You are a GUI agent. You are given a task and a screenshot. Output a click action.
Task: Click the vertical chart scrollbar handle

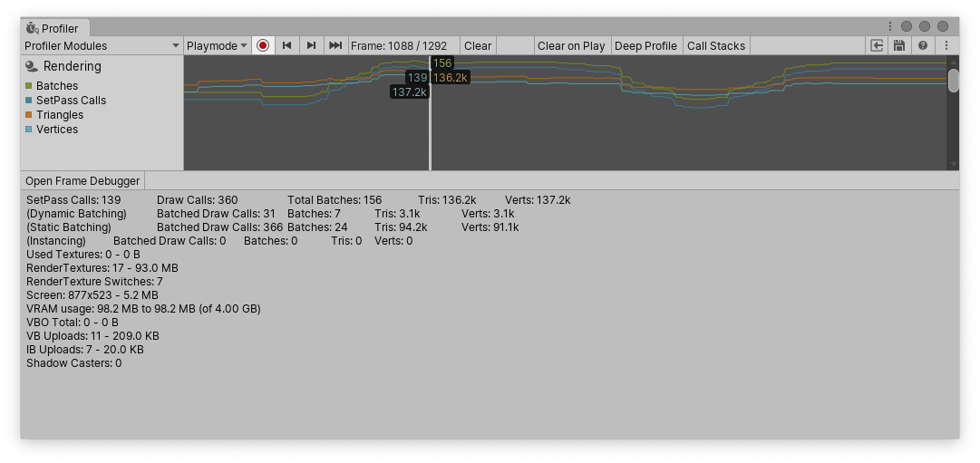coord(953,81)
